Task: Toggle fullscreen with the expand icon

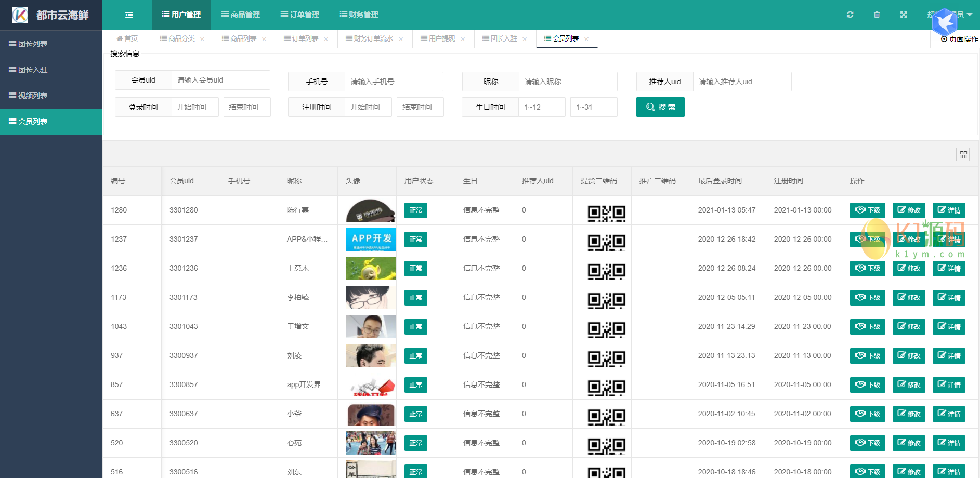Action: (x=904, y=15)
